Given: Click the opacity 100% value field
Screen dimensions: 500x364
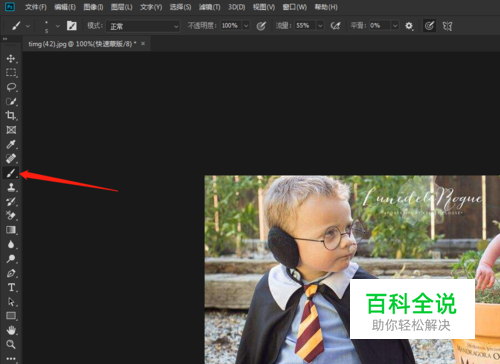Looking at the screenshot, I should (x=231, y=26).
